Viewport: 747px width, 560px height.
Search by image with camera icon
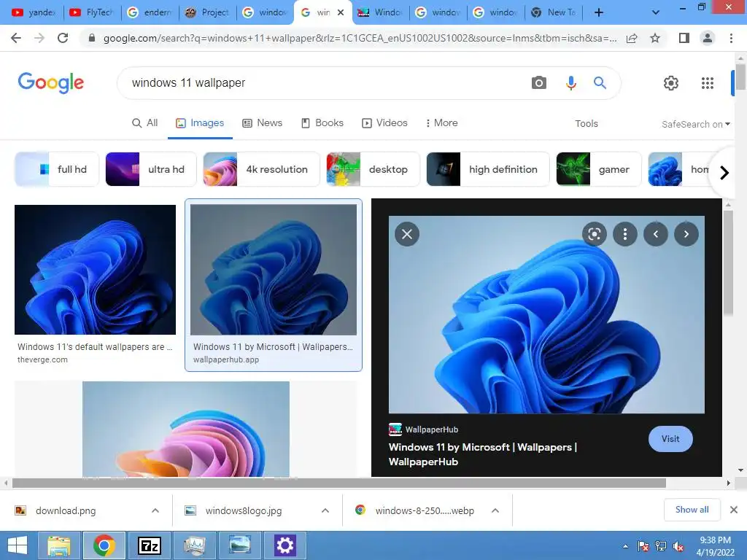(539, 83)
